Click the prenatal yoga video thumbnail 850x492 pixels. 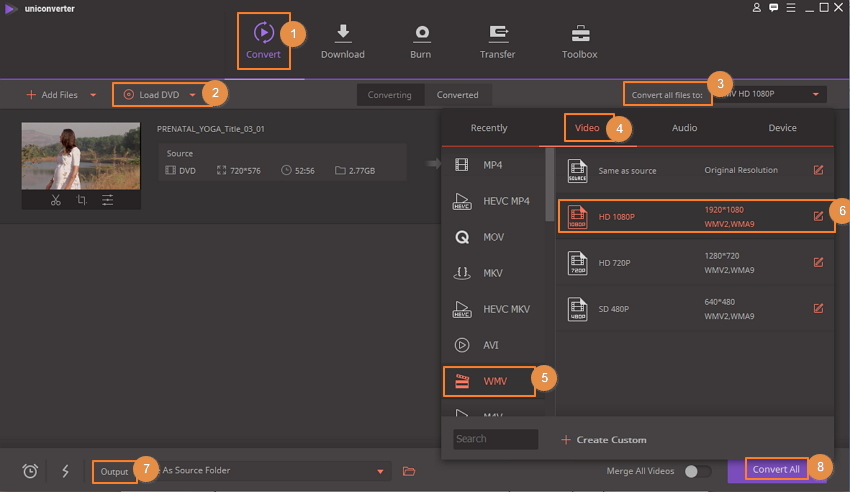tap(81, 156)
